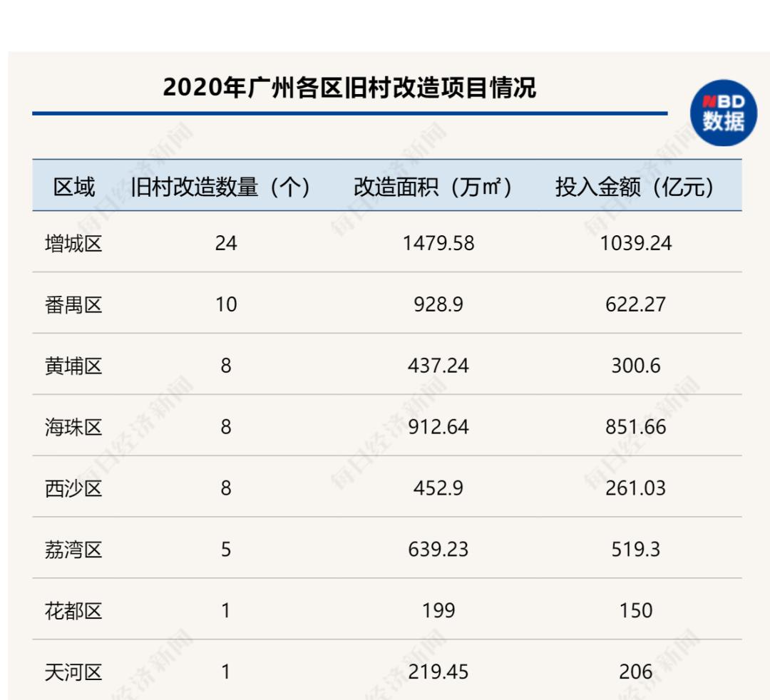This screenshot has width=770, height=700.
Task: Select the 区域 column header
Action: [x=73, y=187]
